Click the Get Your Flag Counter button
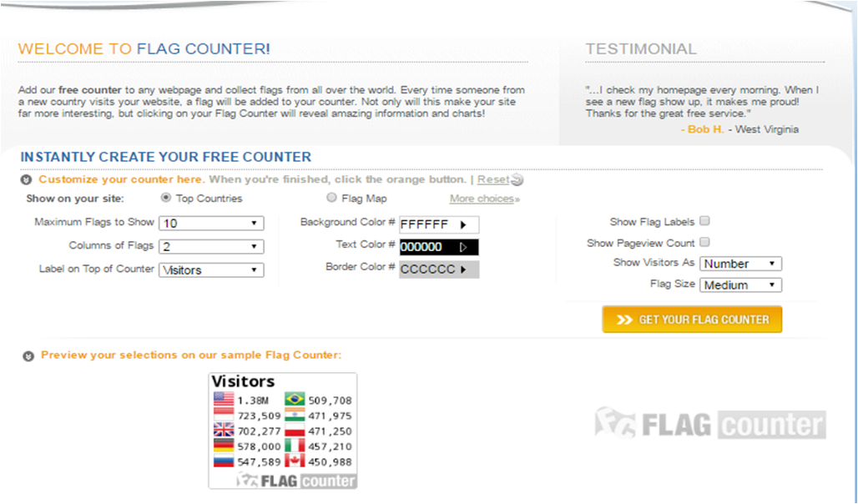Image resolution: width=858 pixels, height=504 pixels. pyautogui.click(x=692, y=320)
